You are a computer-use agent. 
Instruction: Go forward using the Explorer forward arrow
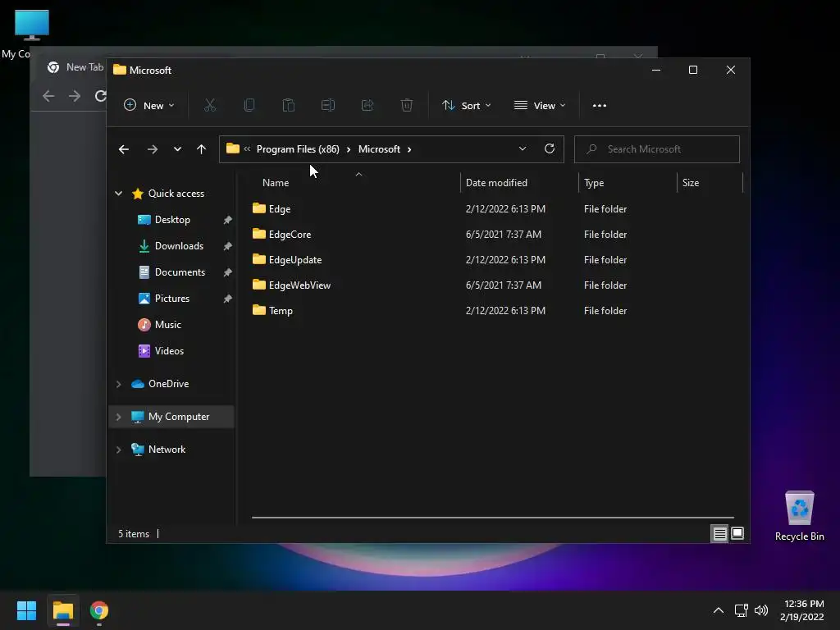[x=153, y=149]
